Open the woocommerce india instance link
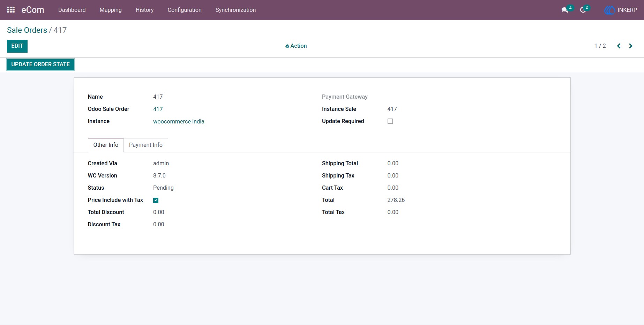 point(179,122)
